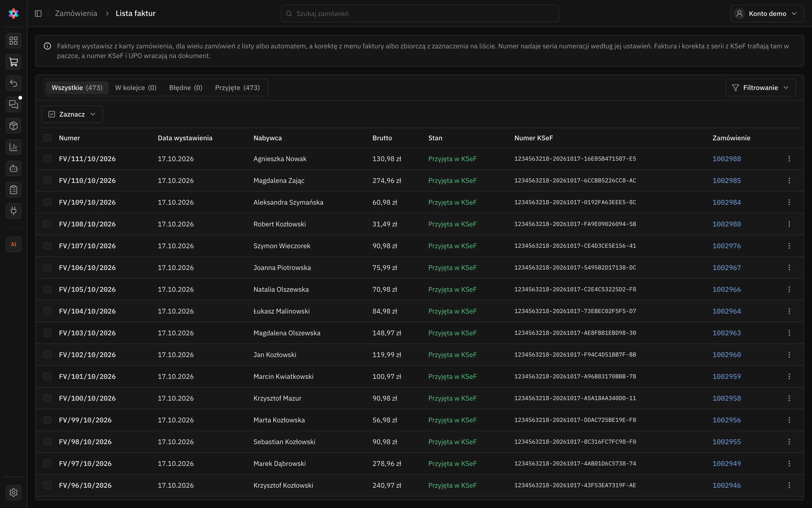Open order link 1002988

(727, 159)
